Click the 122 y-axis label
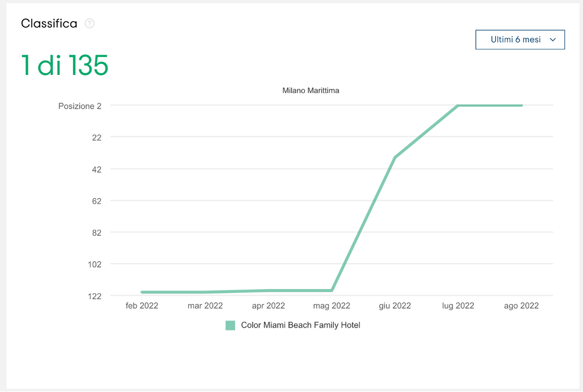Screen dimensions: 583x392 pyautogui.click(x=94, y=296)
